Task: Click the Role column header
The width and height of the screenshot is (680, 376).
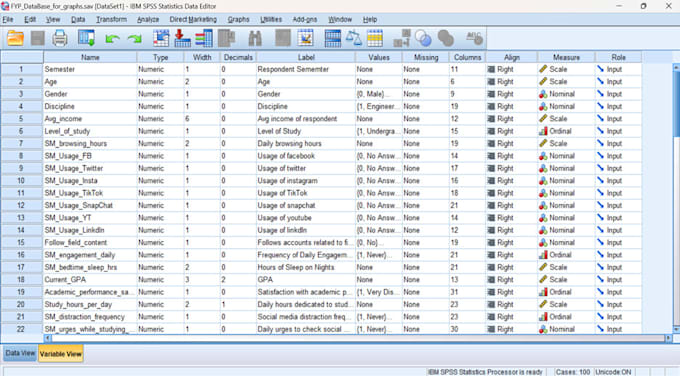Action: pos(618,57)
